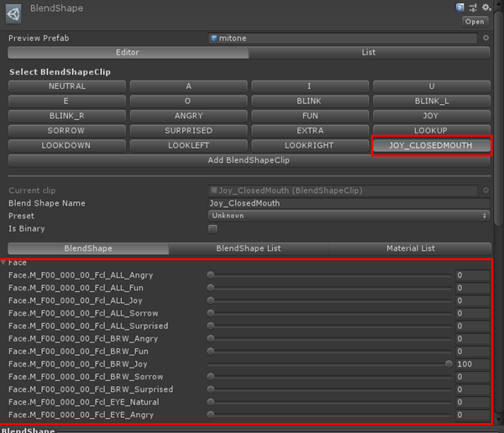The width and height of the screenshot is (504, 433).
Task: Select the BLINK clip button
Action: click(x=309, y=101)
